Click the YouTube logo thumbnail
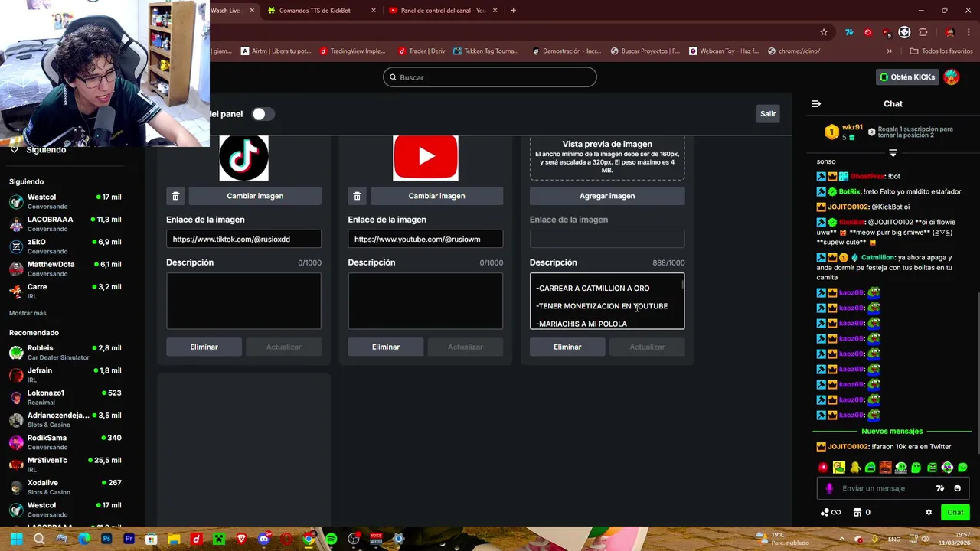This screenshot has width=980, height=551. click(x=426, y=158)
